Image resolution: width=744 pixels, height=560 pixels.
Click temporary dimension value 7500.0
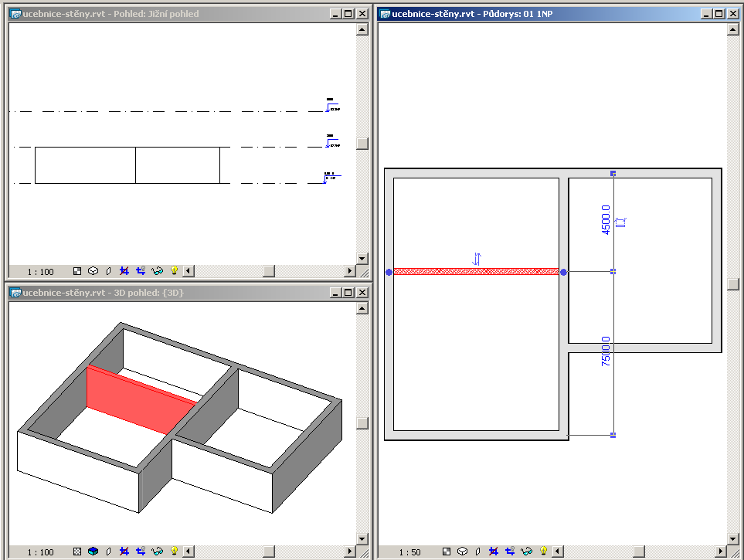click(x=606, y=351)
